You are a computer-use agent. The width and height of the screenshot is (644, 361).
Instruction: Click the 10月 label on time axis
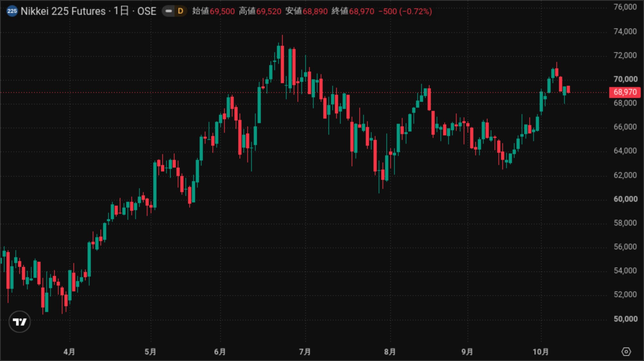point(541,352)
